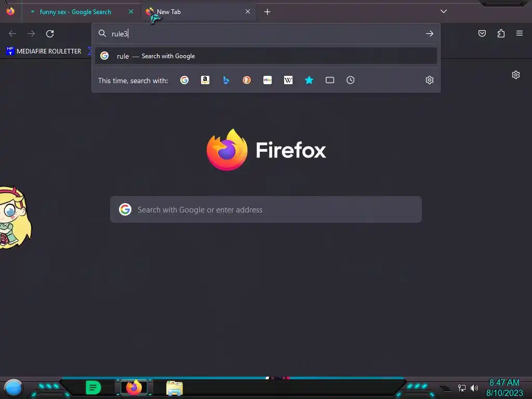The width and height of the screenshot is (532, 399).
Task: Open the green notes app in taskbar
Action: (x=94, y=388)
